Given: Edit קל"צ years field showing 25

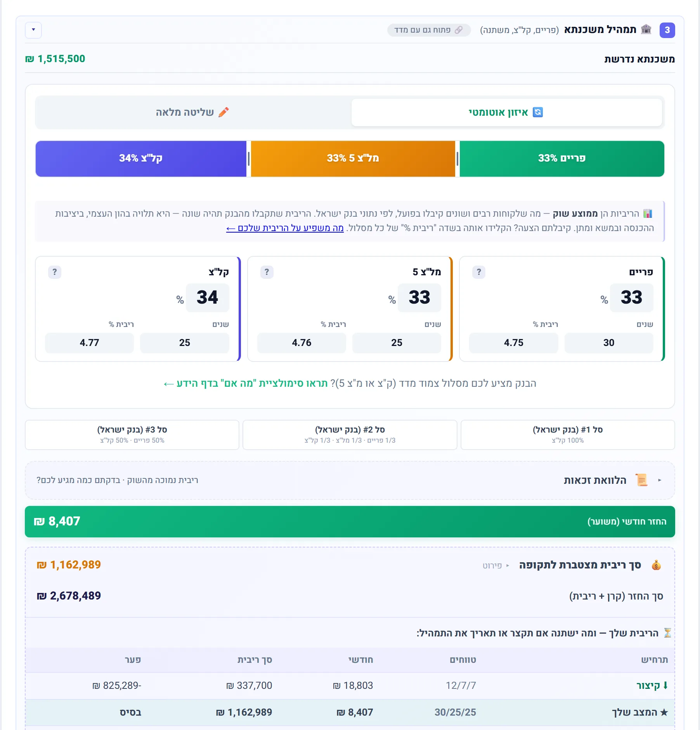Looking at the screenshot, I should (185, 343).
